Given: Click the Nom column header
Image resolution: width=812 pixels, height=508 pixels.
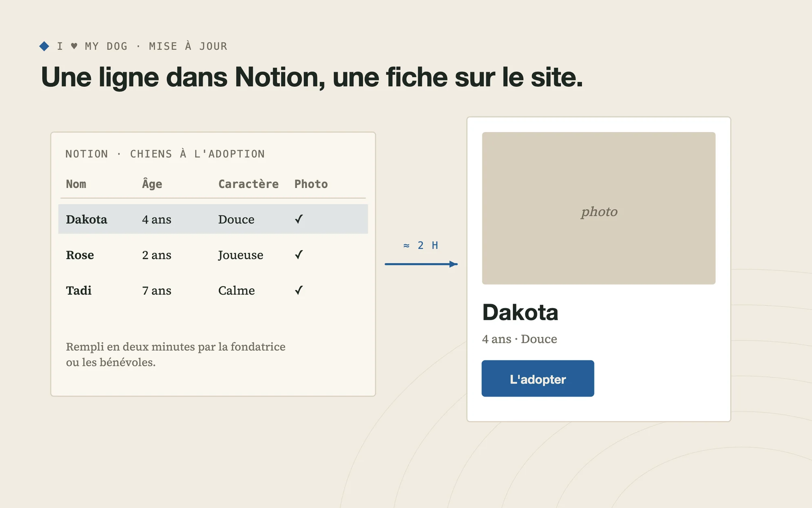Looking at the screenshot, I should (76, 184).
